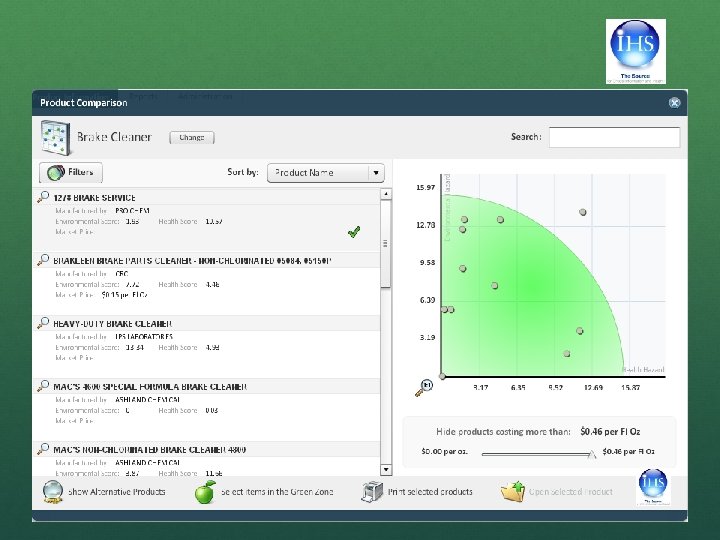Open magnifier icon for 1274 BRAKE SERVICE

pos(43,197)
